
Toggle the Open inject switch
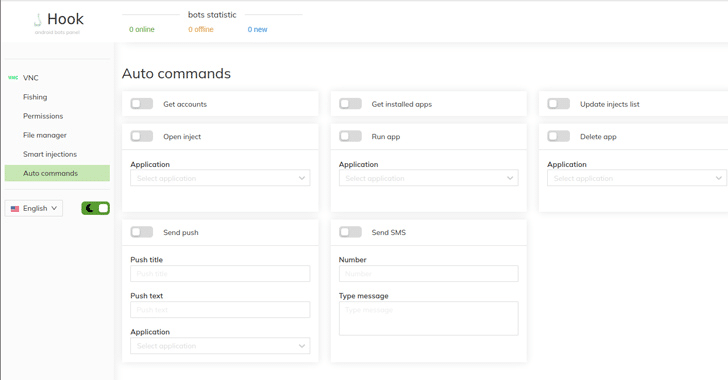pyautogui.click(x=142, y=136)
